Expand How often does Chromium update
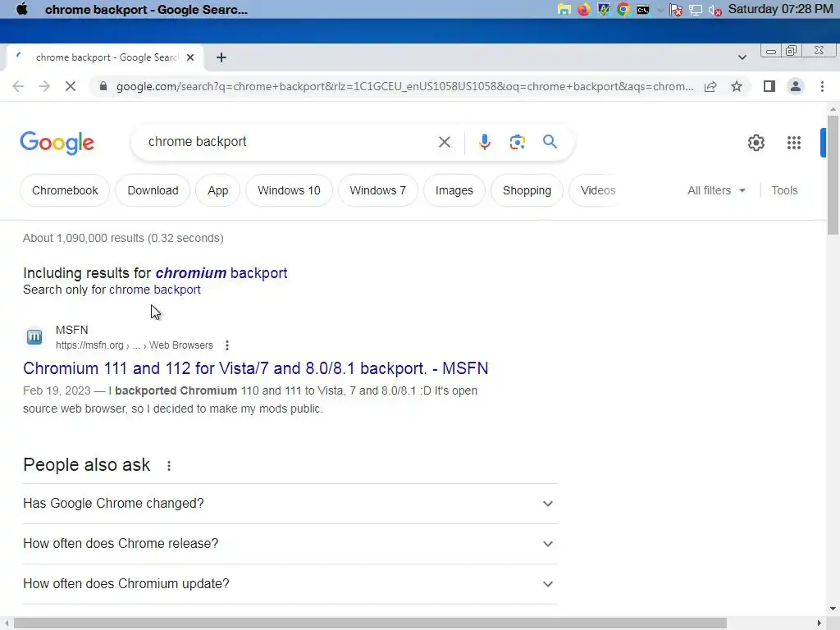 tap(290, 584)
